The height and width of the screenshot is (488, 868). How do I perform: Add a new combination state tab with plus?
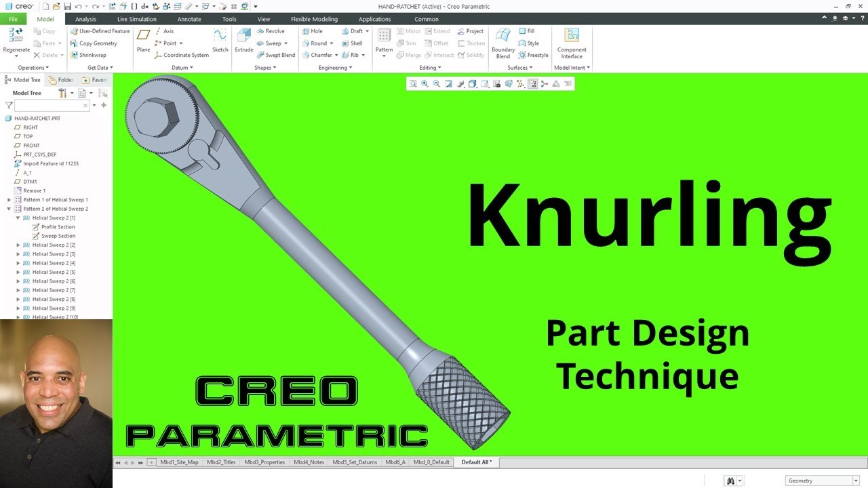[x=151, y=462]
